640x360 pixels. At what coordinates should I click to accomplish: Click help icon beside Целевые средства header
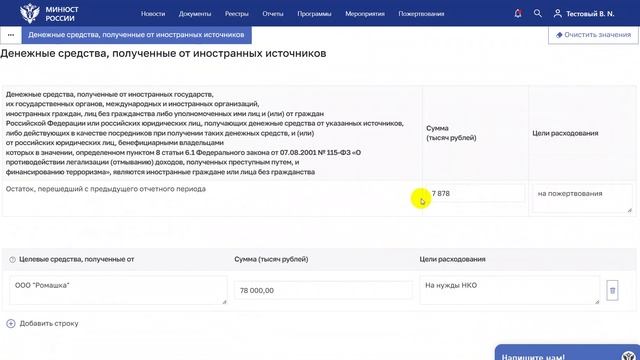coord(12,260)
